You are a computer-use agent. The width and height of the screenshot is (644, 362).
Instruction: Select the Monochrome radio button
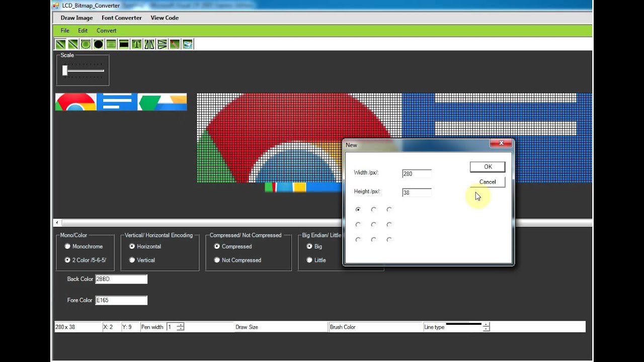coord(68,246)
